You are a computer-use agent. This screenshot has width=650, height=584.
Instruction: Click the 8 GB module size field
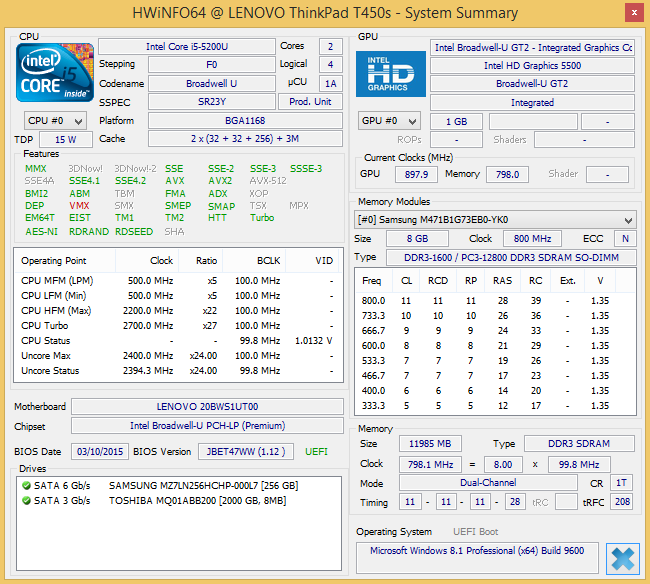click(417, 239)
